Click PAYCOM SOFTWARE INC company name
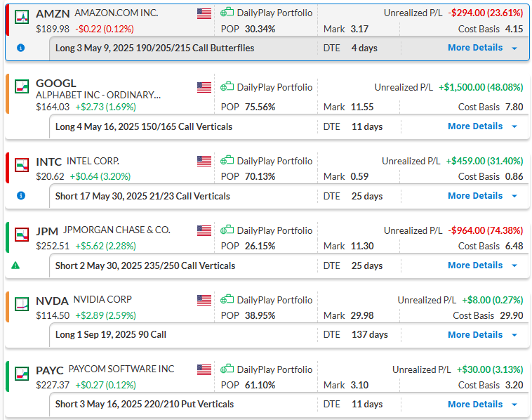The width and height of the screenshot is (532, 420). [x=121, y=369]
